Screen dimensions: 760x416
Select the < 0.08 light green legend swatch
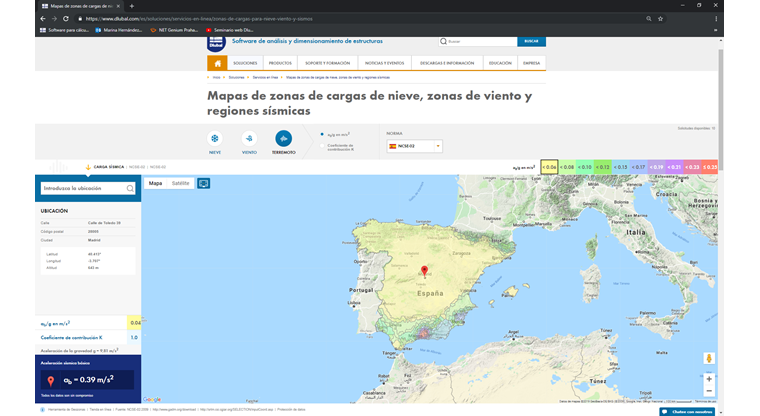[x=567, y=167]
